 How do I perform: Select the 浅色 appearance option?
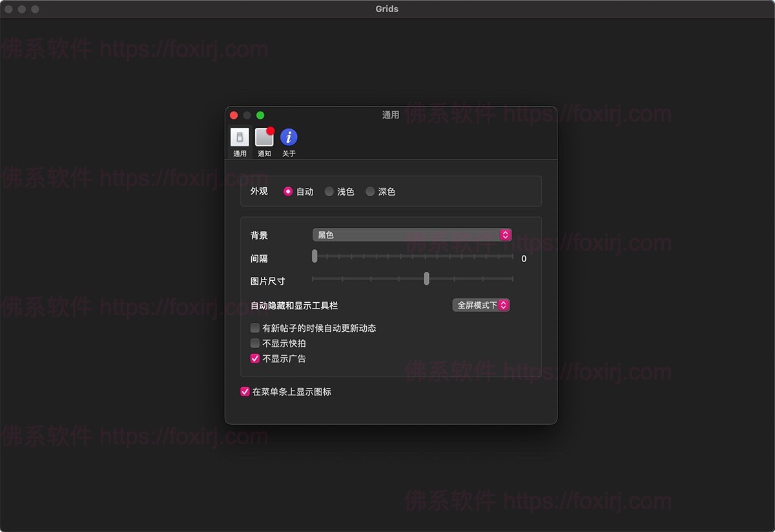pyautogui.click(x=329, y=191)
